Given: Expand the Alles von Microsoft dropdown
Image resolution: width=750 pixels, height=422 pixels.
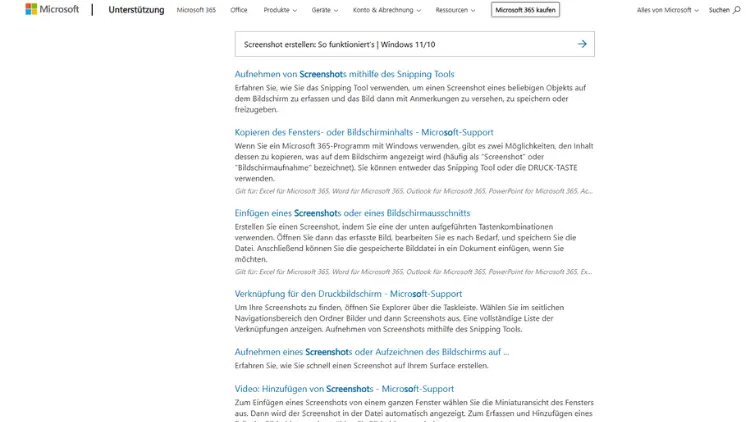Looking at the screenshot, I should [667, 10].
